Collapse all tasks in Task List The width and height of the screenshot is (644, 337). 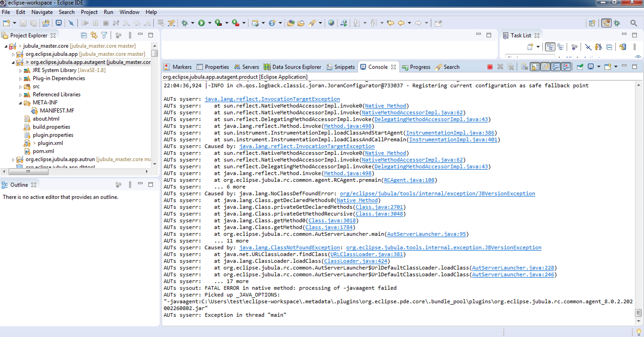(610, 47)
